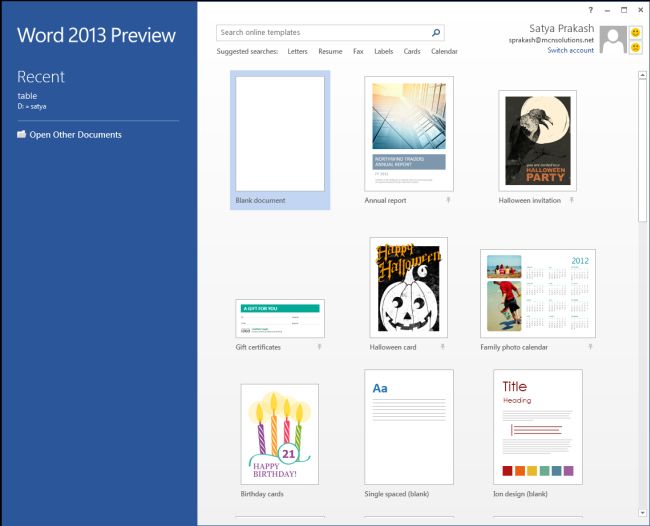Image resolution: width=650 pixels, height=526 pixels.
Task: Click the sprakash@mcnsolutions.net email text
Action: pyautogui.click(x=551, y=40)
